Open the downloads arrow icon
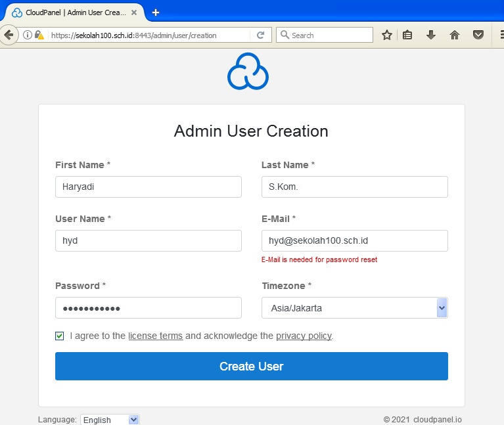This screenshot has height=425, width=504. pyautogui.click(x=431, y=35)
